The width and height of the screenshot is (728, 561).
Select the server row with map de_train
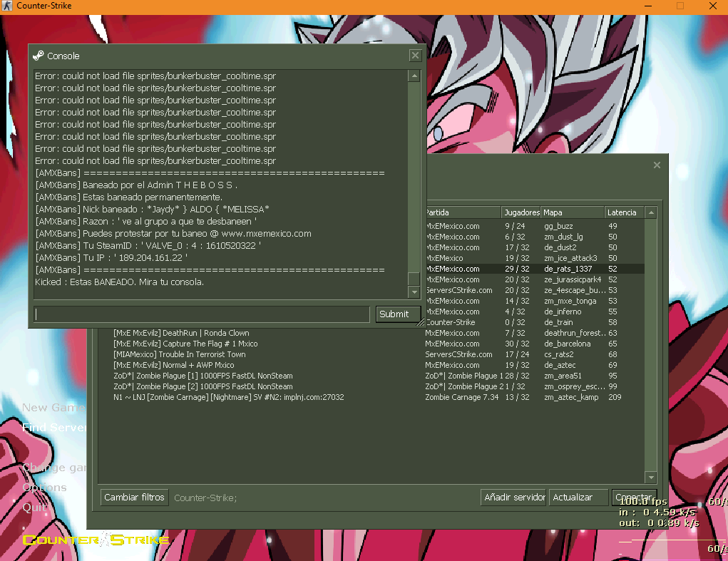(x=535, y=322)
